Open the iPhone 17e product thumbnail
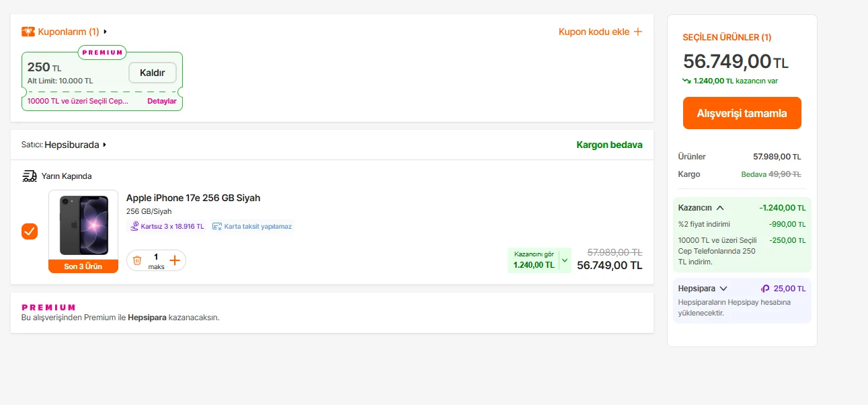This screenshot has height=405, width=868. coord(83,225)
